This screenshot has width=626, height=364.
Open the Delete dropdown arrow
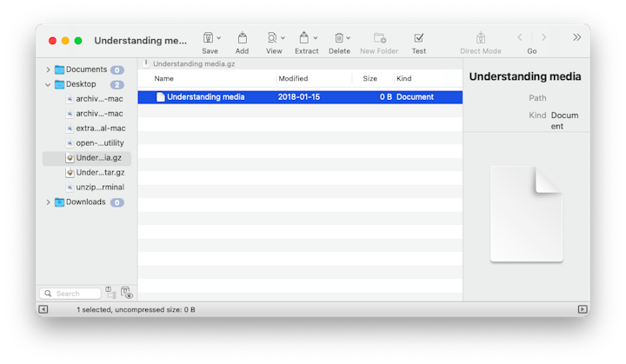348,38
